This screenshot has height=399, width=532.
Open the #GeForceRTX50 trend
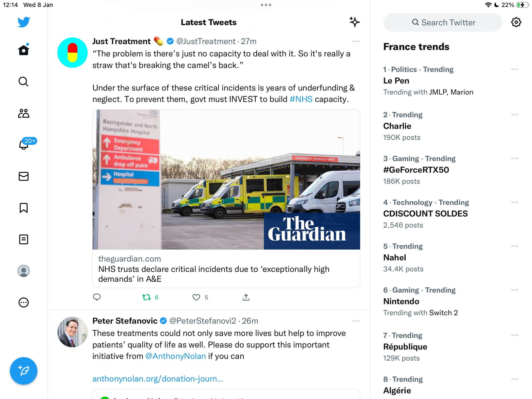(416, 170)
